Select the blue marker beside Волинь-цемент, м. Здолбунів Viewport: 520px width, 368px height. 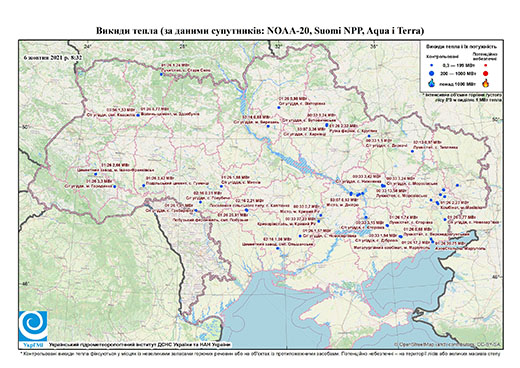(138, 115)
